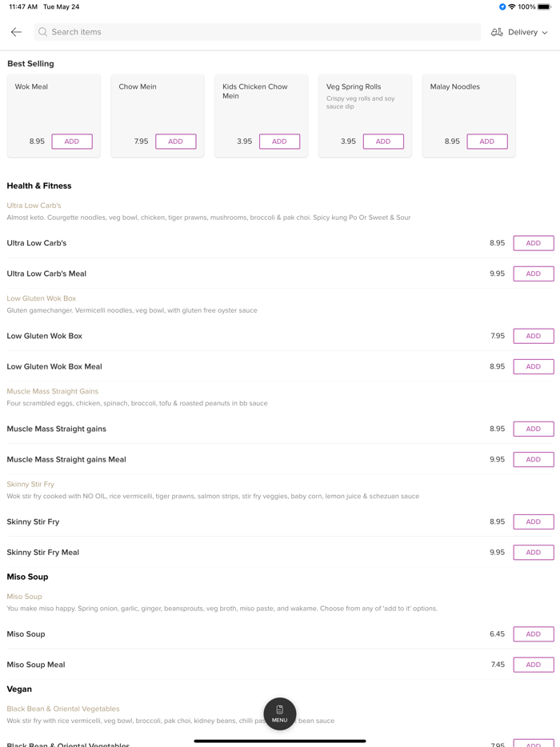Tap the battery status icon
This screenshot has height=747, width=560.
click(x=544, y=7)
